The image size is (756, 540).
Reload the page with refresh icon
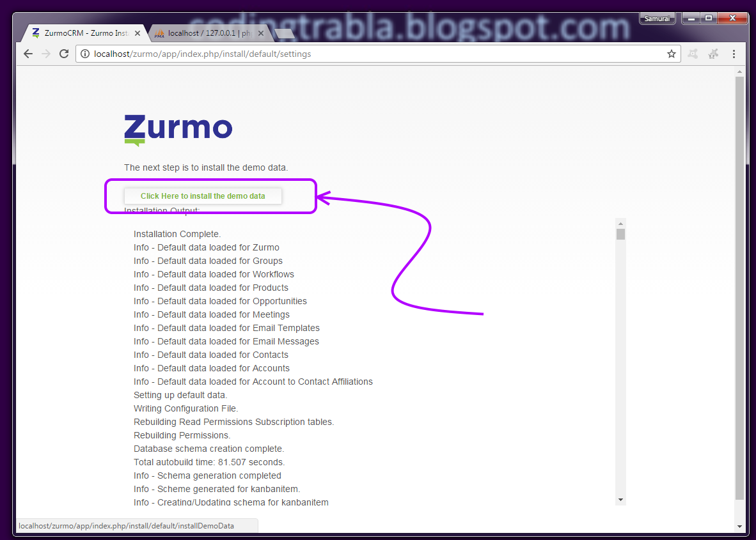click(64, 54)
